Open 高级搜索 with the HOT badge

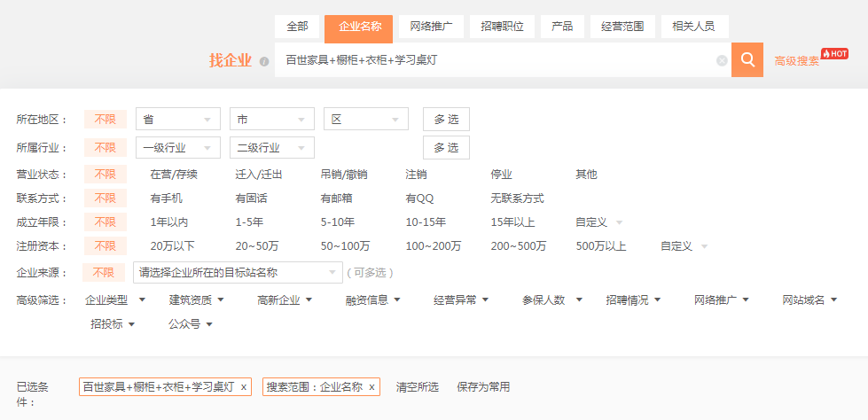tap(797, 61)
